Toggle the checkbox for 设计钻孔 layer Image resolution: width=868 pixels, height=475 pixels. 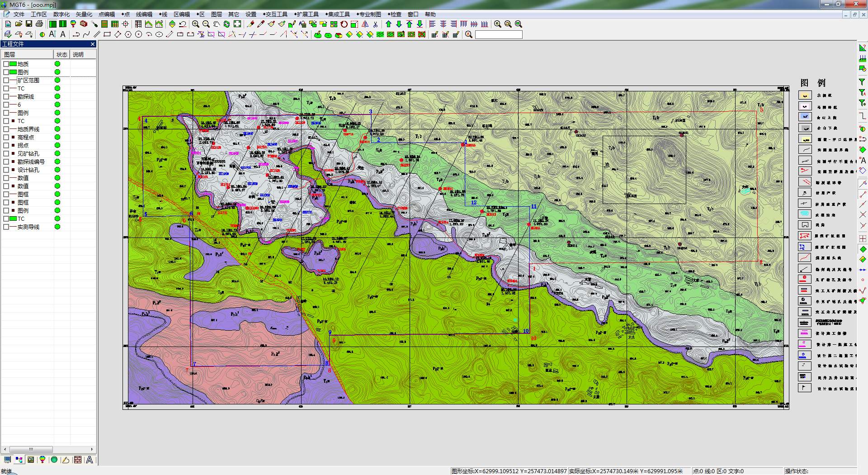click(x=6, y=170)
